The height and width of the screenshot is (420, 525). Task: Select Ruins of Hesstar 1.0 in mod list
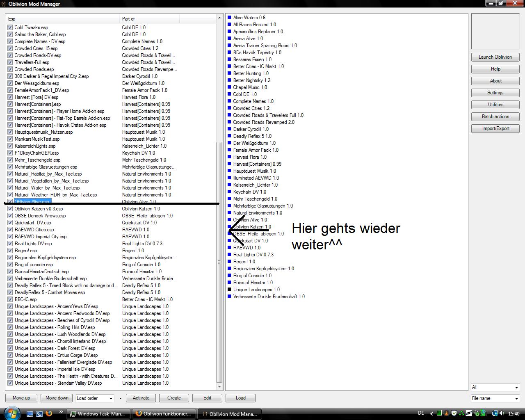(253, 283)
